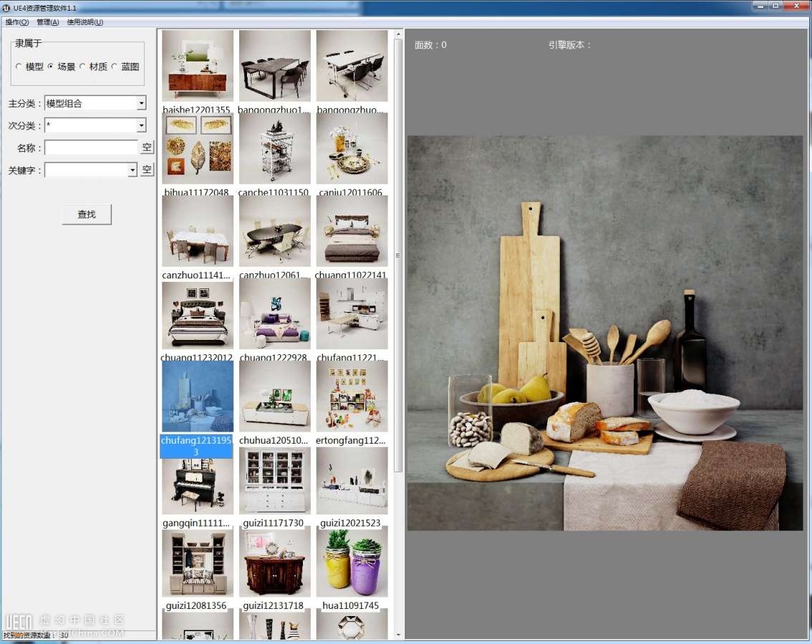Image resolution: width=812 pixels, height=644 pixels.
Task: Select the 材质 radio button
Action: pyautogui.click(x=83, y=67)
